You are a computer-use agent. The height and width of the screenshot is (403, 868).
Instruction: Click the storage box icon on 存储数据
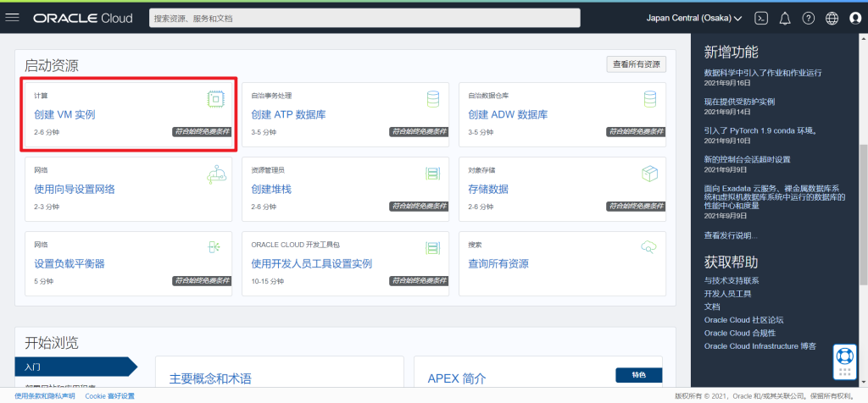(x=649, y=174)
